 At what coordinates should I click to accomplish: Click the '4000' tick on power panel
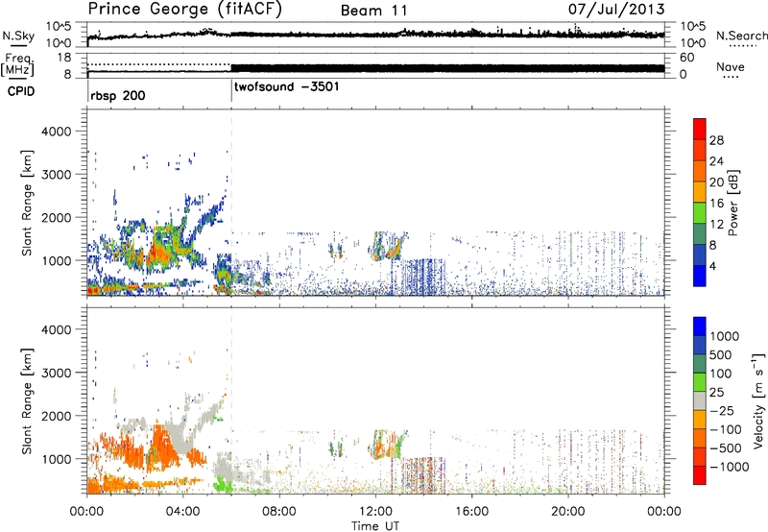[56, 132]
